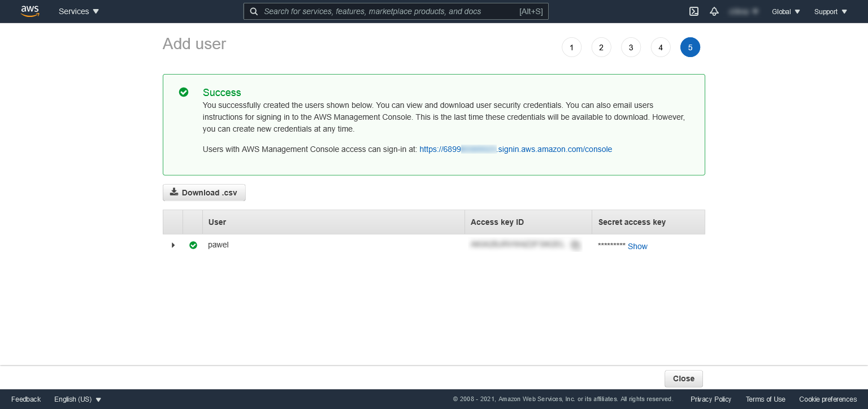Click the AWS logo home icon
868x409 pixels.
click(x=30, y=11)
